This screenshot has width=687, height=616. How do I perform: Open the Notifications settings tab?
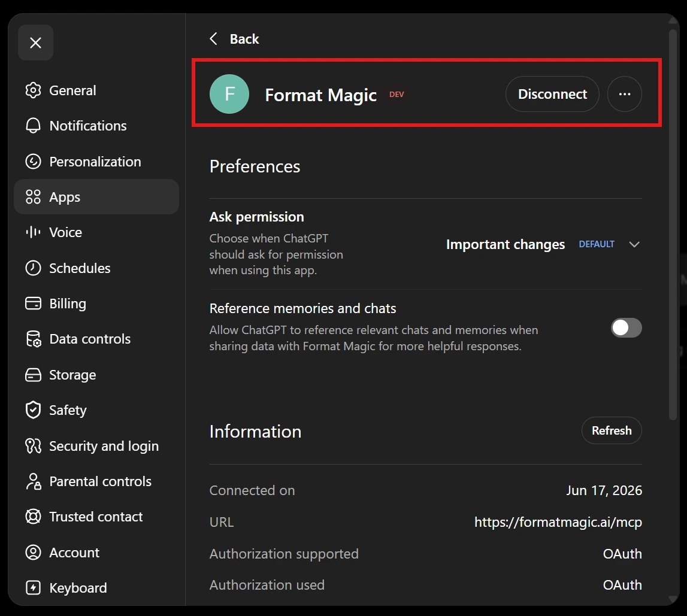tap(96, 126)
